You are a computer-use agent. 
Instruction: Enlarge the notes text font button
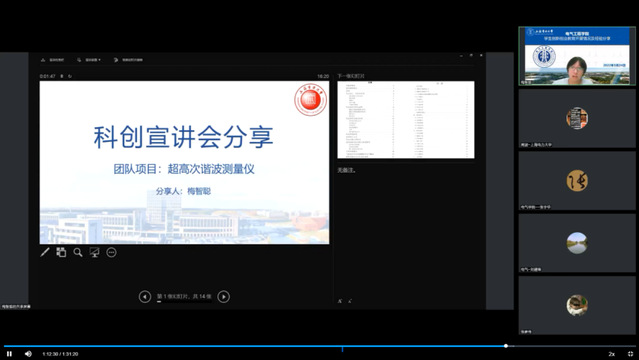(339, 301)
